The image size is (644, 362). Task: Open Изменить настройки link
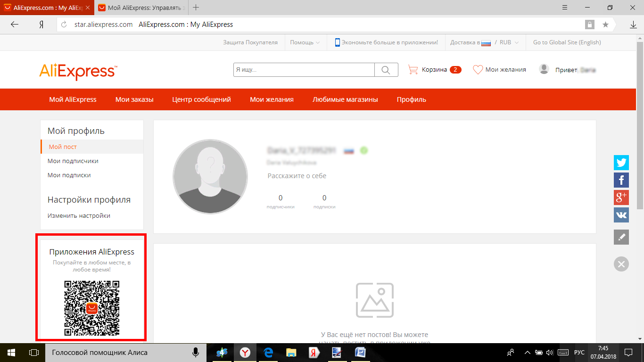[79, 215]
